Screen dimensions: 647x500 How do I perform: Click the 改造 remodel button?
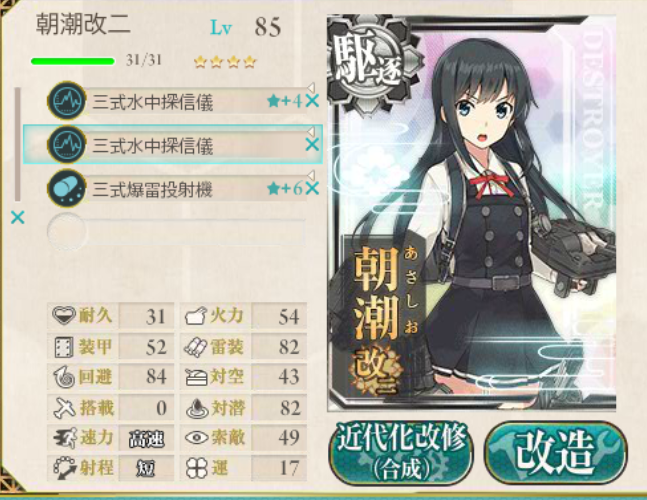pos(555,453)
